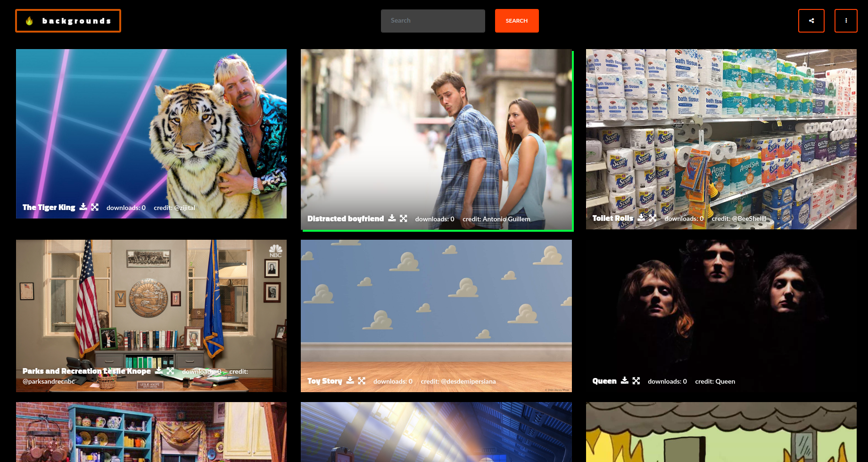The width and height of the screenshot is (868, 462).
Task: Click downloads: 0 on Tiger King
Action: pyautogui.click(x=126, y=208)
